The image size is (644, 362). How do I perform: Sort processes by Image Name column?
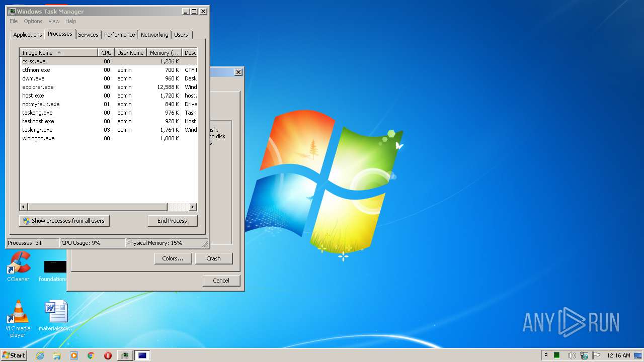(59, 52)
